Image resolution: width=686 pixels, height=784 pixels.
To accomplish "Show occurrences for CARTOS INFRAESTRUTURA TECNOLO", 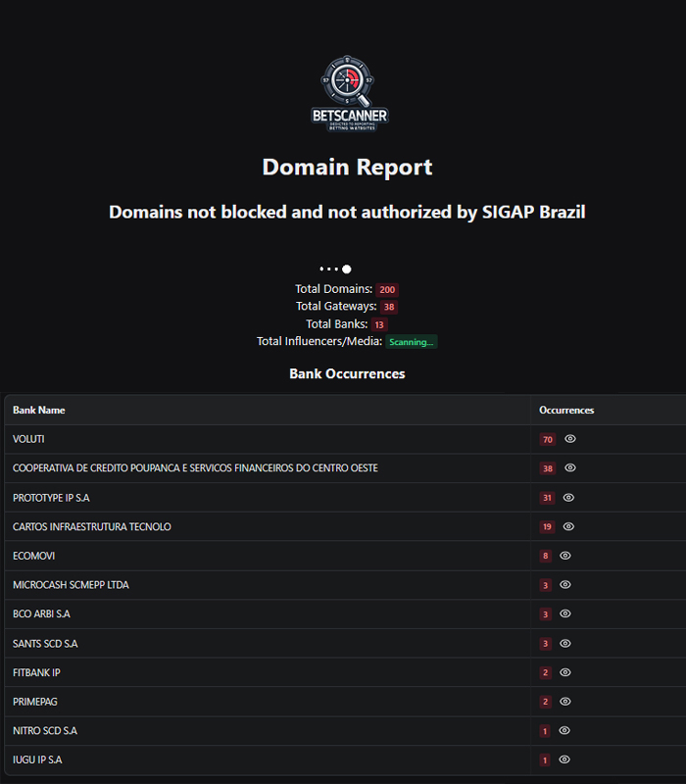I will tap(568, 526).
